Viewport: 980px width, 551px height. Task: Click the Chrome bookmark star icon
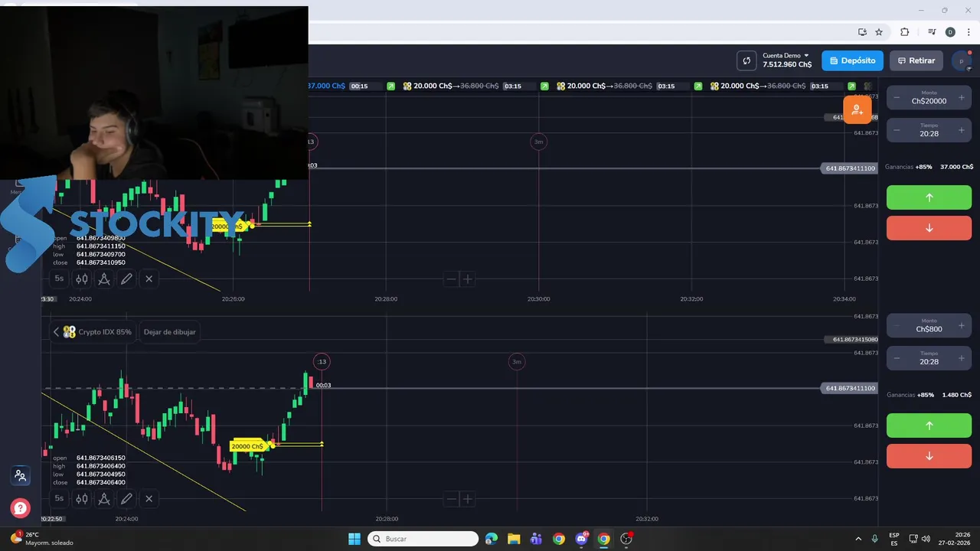pyautogui.click(x=879, y=32)
